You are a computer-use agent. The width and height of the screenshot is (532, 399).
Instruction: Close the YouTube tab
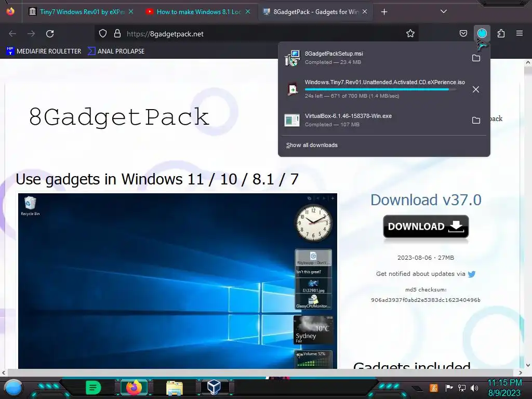pyautogui.click(x=248, y=11)
